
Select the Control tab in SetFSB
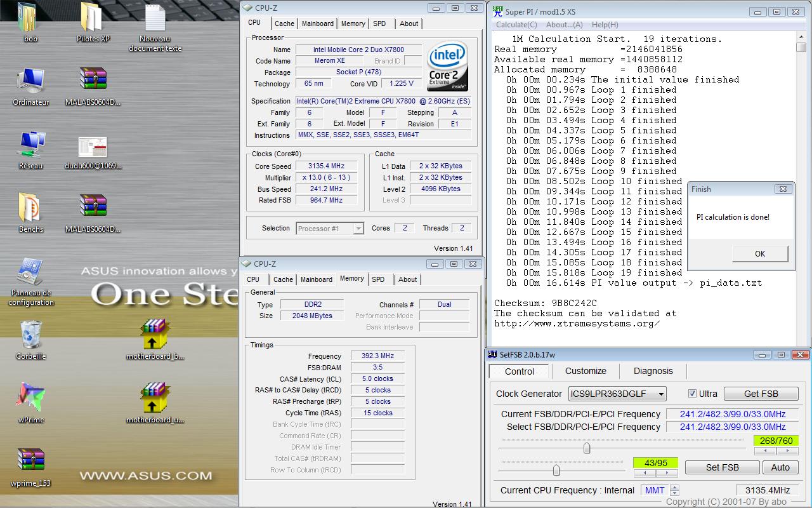click(520, 371)
